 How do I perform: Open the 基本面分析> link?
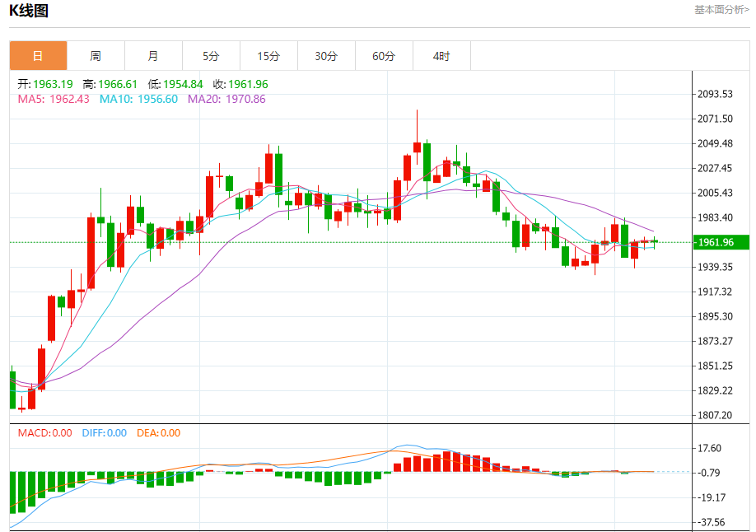coord(721,10)
